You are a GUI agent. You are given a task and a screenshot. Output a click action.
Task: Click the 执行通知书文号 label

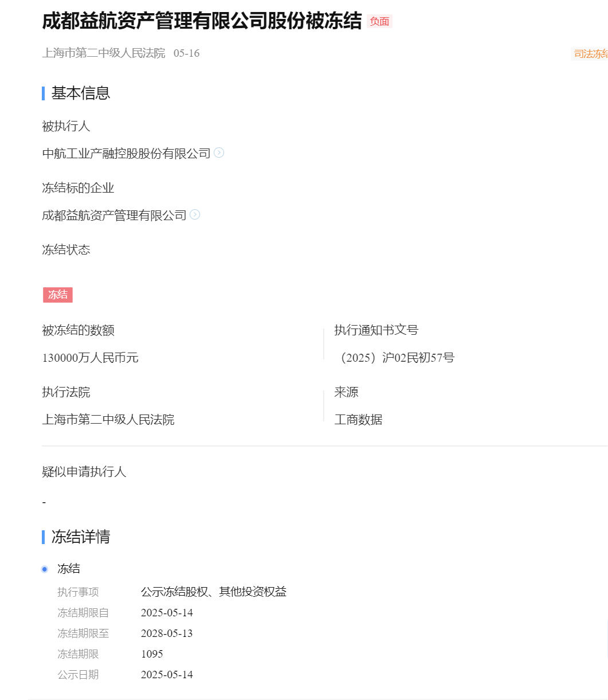click(376, 330)
